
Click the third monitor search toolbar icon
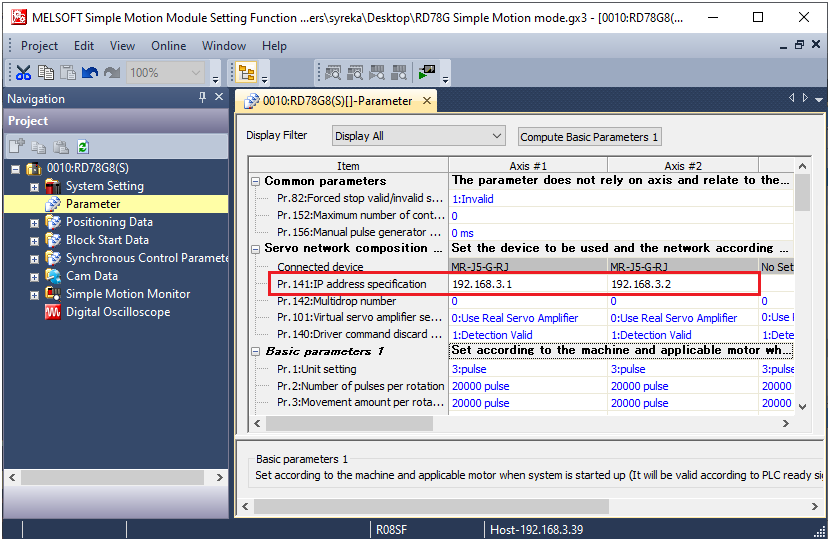point(377,73)
